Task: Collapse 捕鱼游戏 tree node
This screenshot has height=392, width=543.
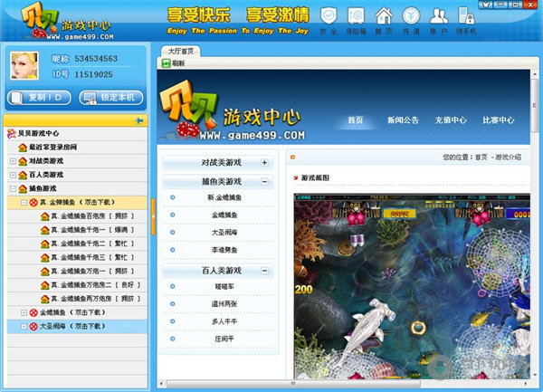Action: click(x=14, y=188)
